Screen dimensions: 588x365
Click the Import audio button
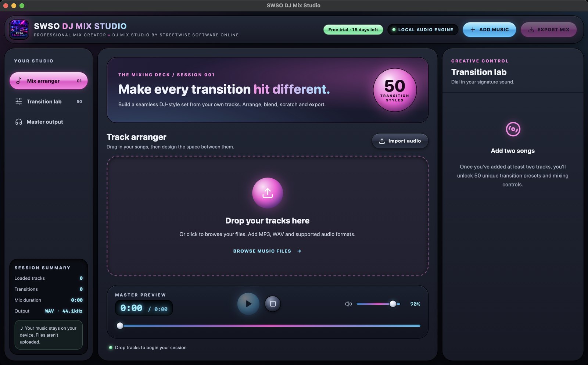click(x=400, y=141)
